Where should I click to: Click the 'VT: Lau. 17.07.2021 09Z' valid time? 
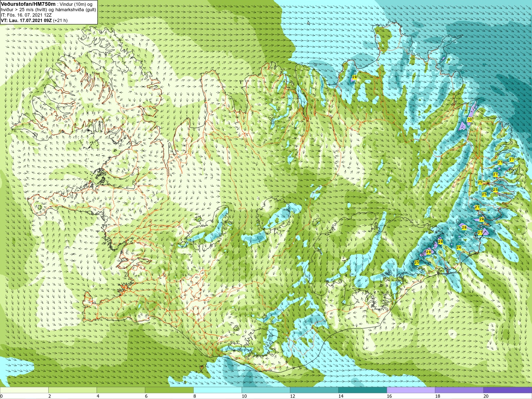(26, 20)
